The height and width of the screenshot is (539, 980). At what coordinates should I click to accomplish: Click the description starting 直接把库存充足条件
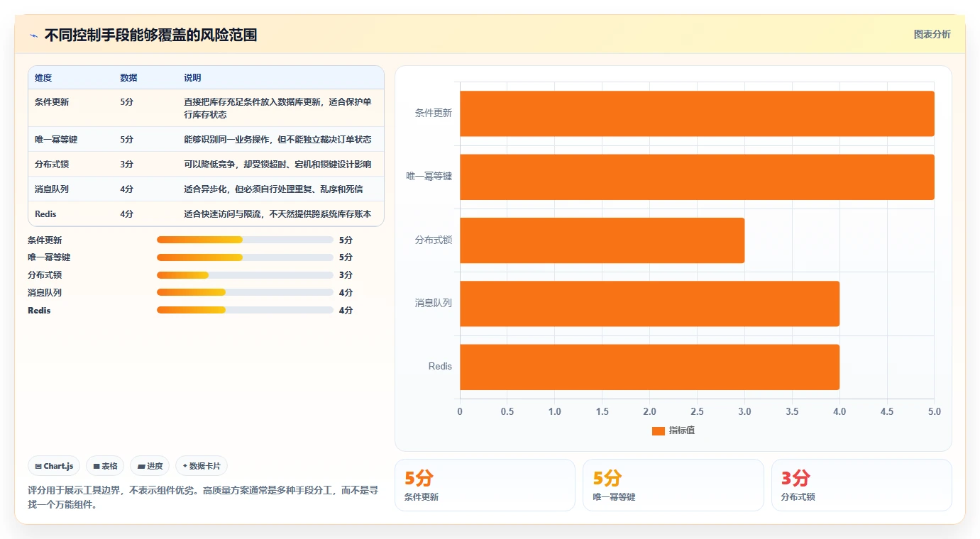(277, 108)
